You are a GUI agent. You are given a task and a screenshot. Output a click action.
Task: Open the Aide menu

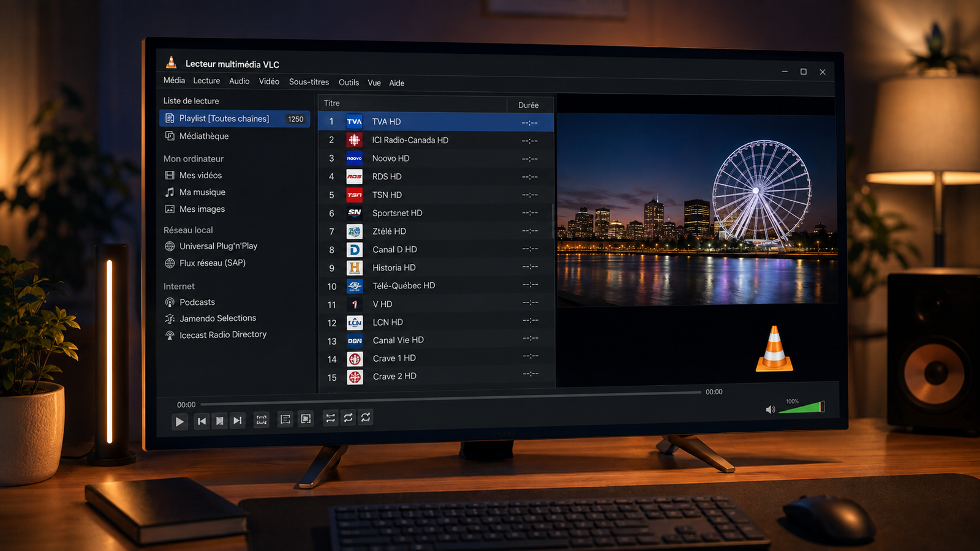pos(397,83)
